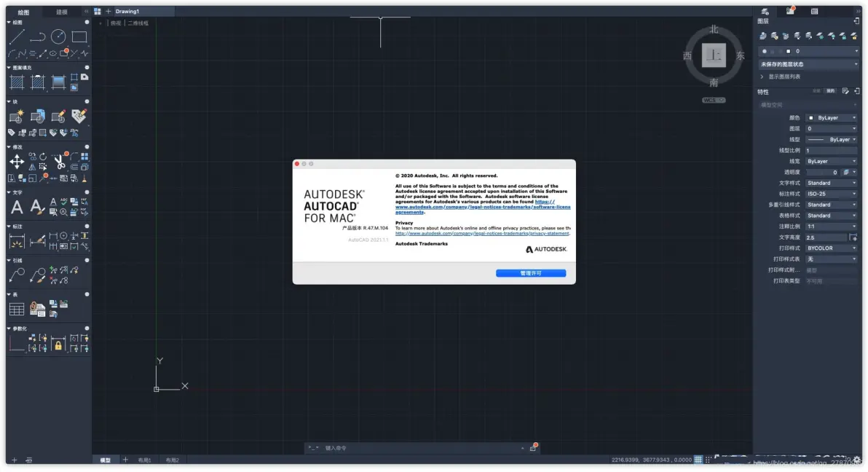Open the 未保存的图层状态 dropdown
The width and height of the screenshot is (868, 472).
point(808,64)
